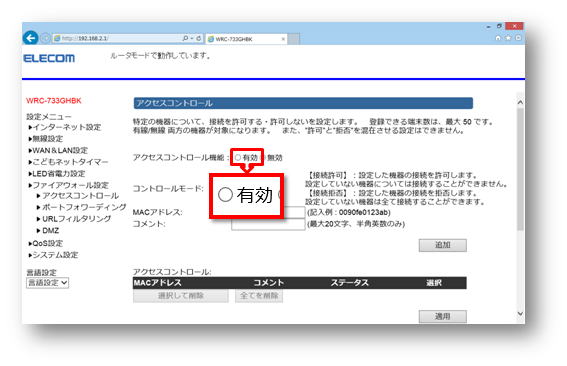Close the browser window with the red X
Viewport: 567px width, 366px height.
coord(514,26)
